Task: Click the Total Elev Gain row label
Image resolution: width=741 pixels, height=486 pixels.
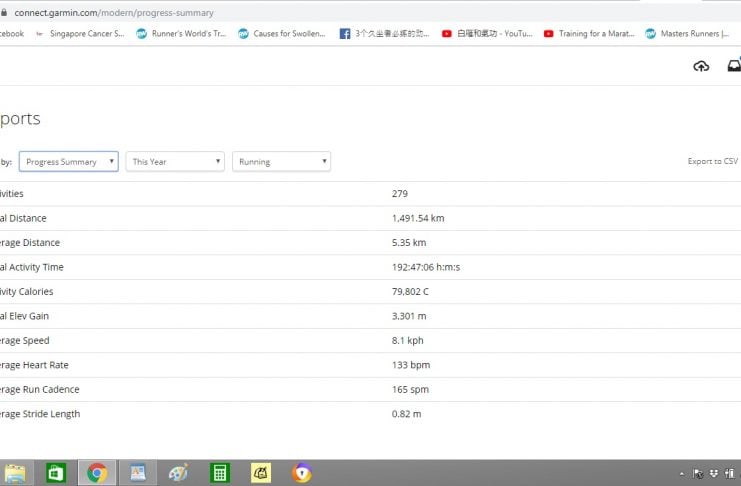Action: point(25,316)
